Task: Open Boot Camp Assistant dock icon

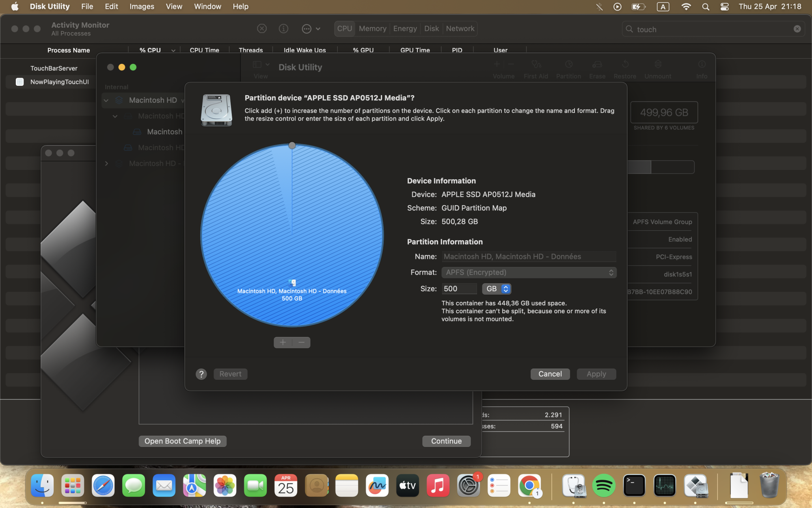Action: pyautogui.click(x=696, y=486)
